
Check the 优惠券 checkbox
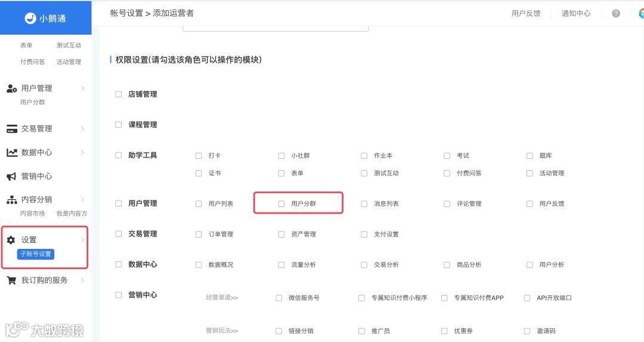tap(444, 331)
